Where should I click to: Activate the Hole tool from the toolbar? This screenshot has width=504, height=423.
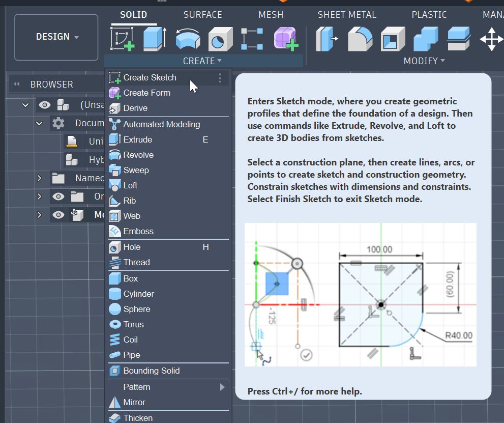pyautogui.click(x=220, y=39)
